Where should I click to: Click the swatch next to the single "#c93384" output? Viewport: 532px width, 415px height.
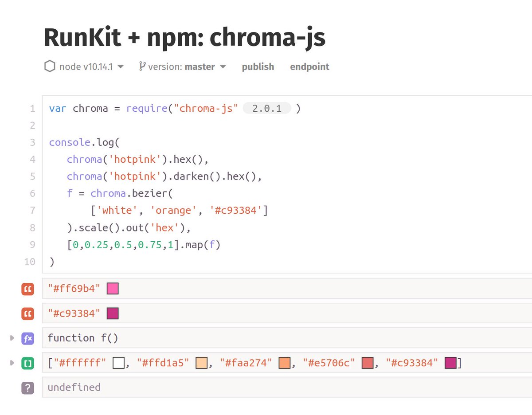coord(113,314)
